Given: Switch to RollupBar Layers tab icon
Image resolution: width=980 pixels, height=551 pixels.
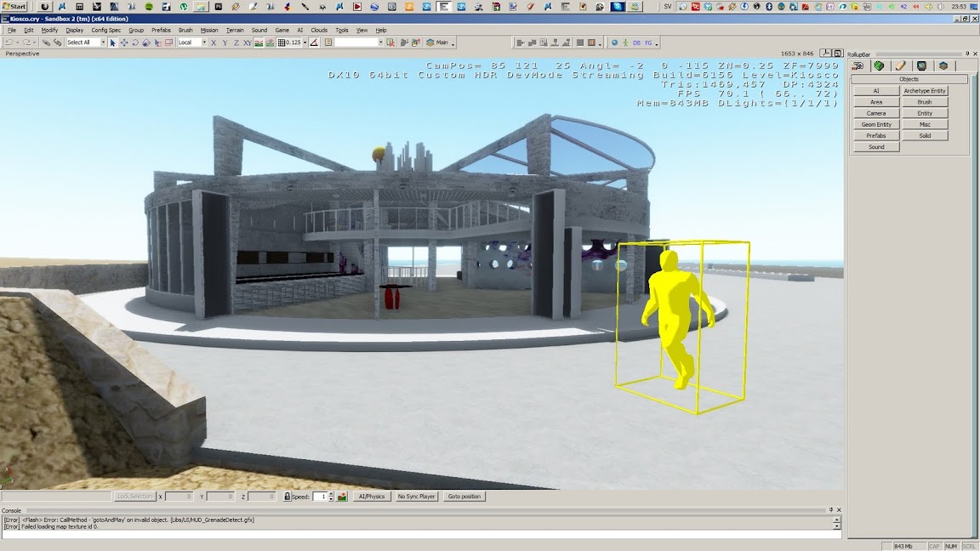Looking at the screenshot, I should pos(943,65).
